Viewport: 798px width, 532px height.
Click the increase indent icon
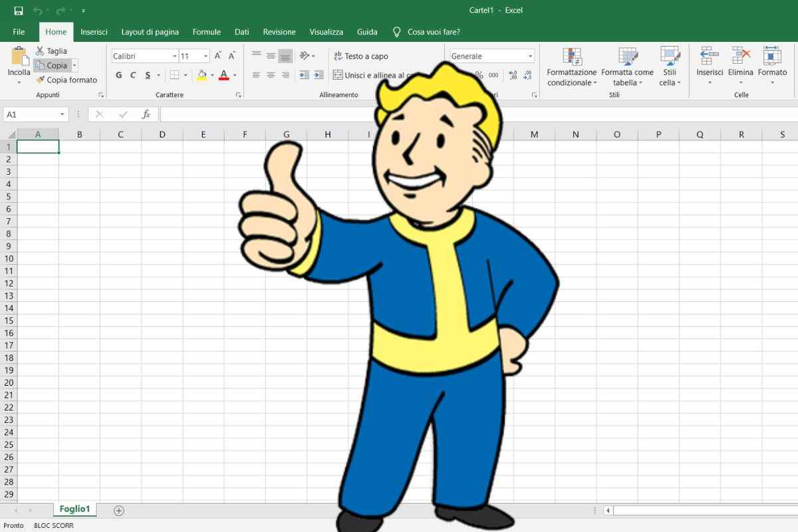click(320, 75)
